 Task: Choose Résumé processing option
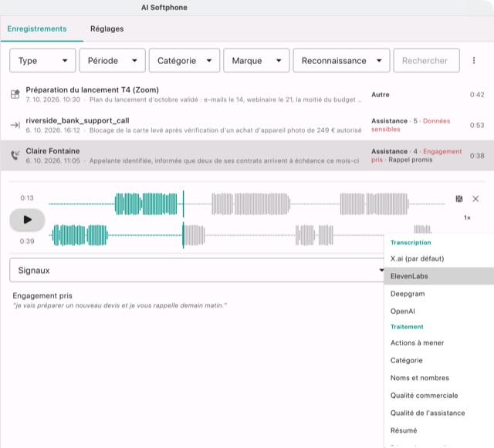click(439, 430)
